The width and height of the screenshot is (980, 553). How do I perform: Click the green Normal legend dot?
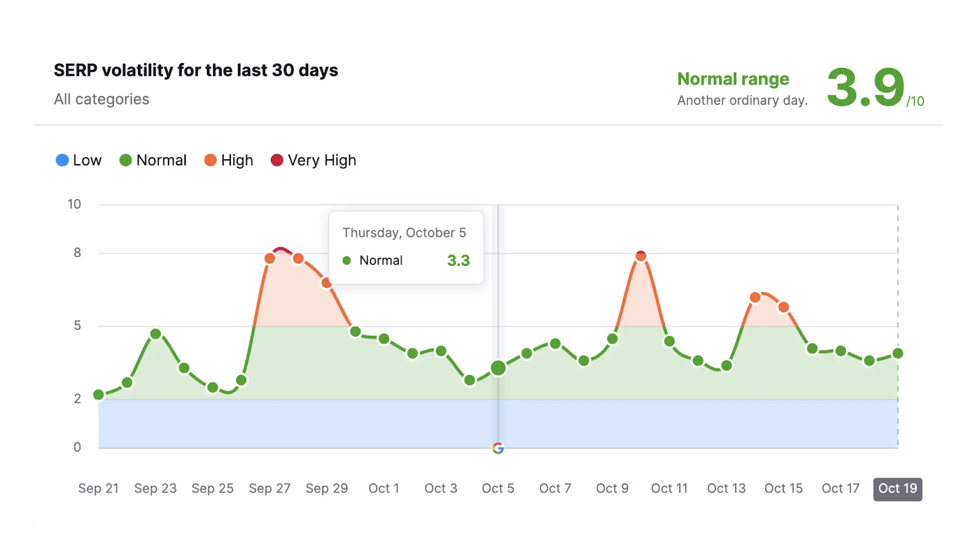point(125,160)
